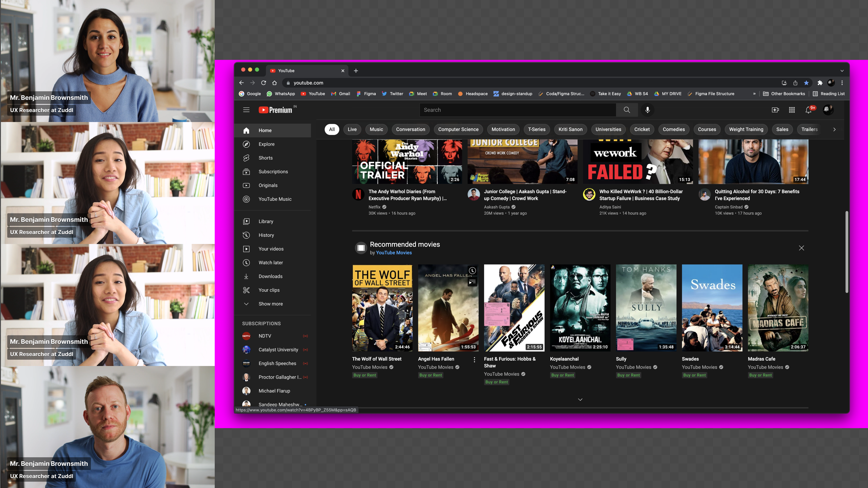
Task: Add Angel Has Fallen to Watch later
Action: [x=472, y=271]
